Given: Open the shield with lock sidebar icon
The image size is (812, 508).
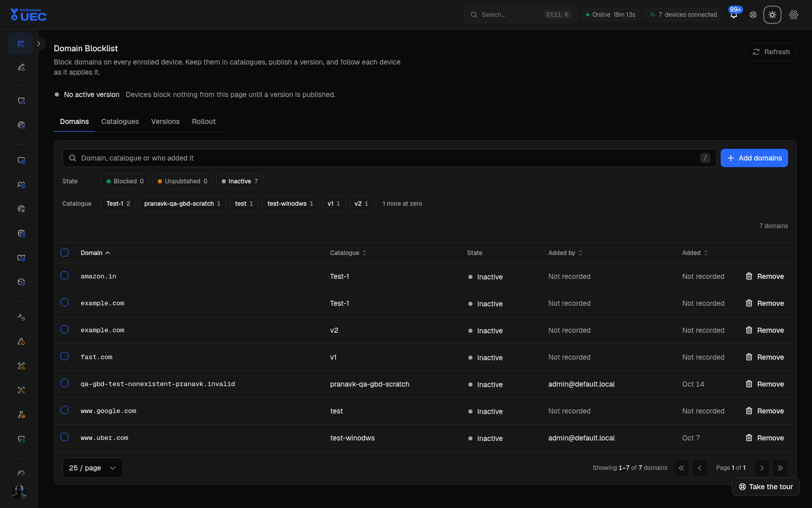Looking at the screenshot, I should [x=21, y=101].
